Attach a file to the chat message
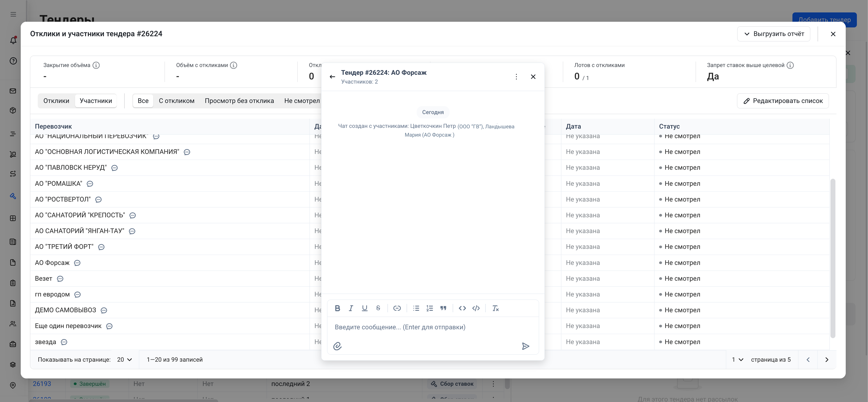Image resolution: width=868 pixels, height=402 pixels. point(337,346)
